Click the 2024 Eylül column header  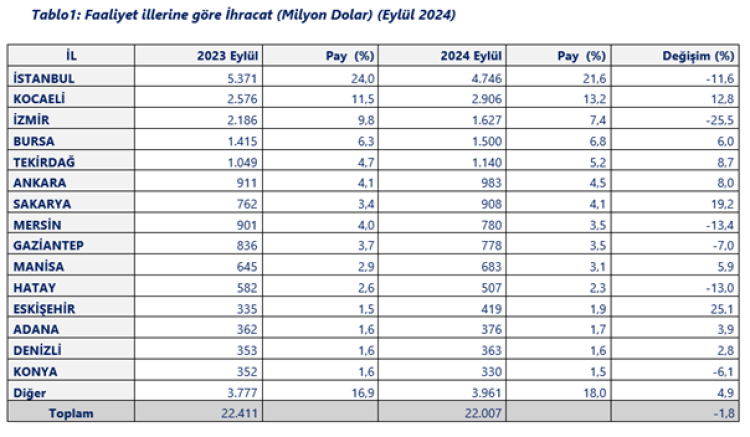(x=472, y=56)
